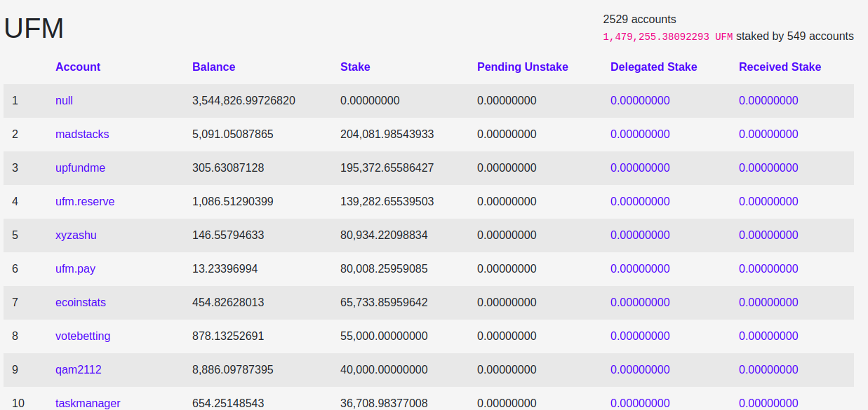This screenshot has height=410, width=868.
Task: Select xyzashu balance 146.55794633
Action: [228, 235]
